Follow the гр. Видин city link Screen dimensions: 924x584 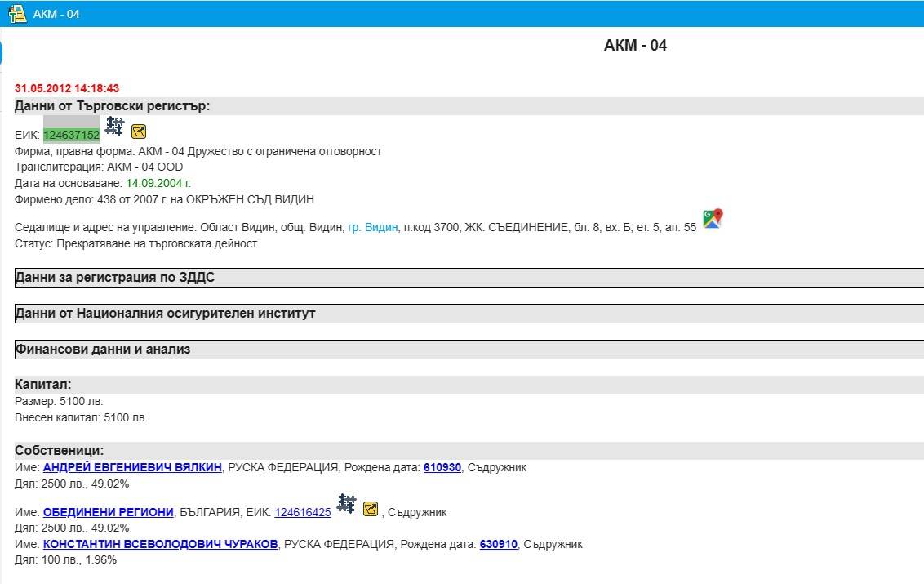(372, 228)
